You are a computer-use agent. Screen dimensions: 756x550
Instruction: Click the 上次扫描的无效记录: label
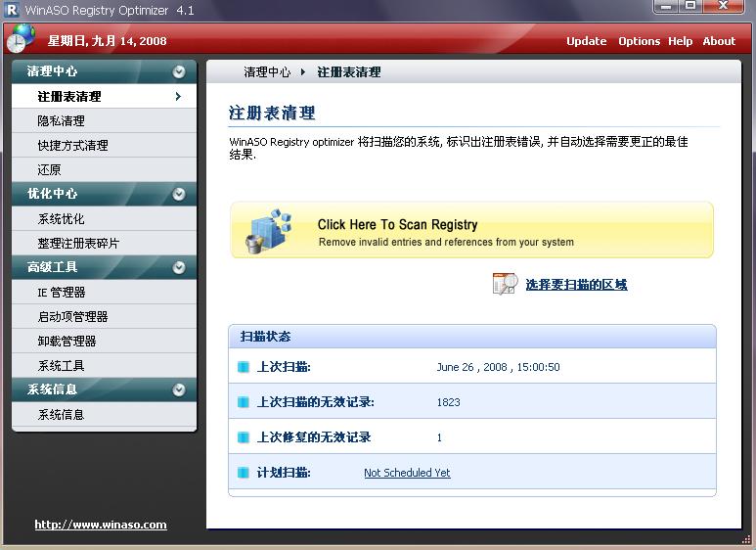(315, 402)
